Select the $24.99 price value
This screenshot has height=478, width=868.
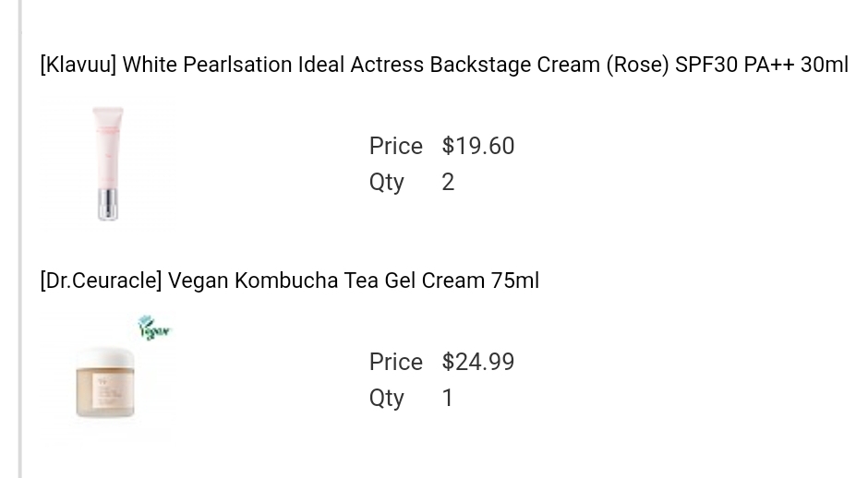tap(478, 363)
